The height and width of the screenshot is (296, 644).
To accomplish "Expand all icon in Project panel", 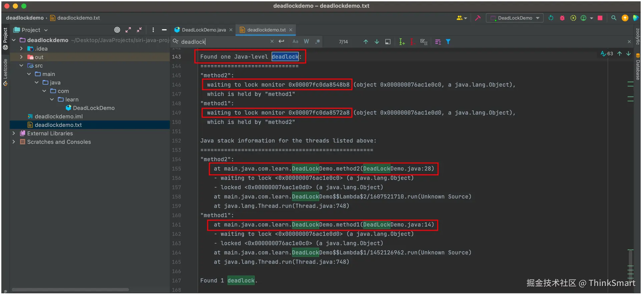I will [128, 30].
